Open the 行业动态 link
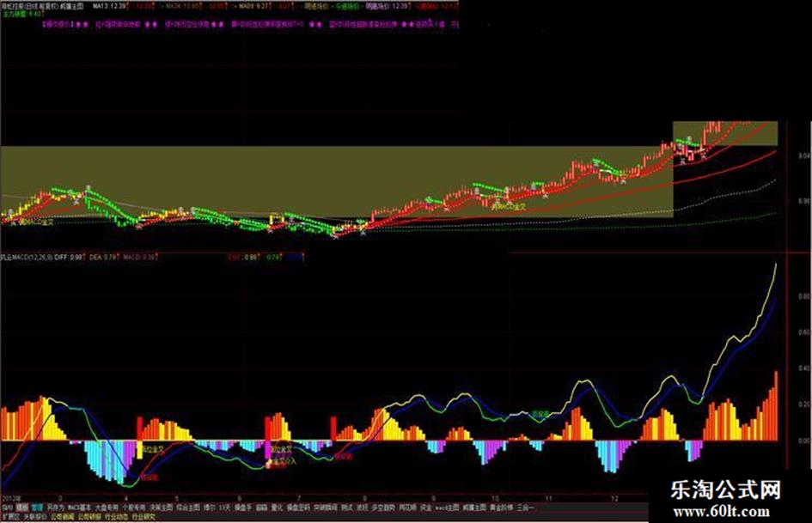This screenshot has width=812, height=523. 117,517
